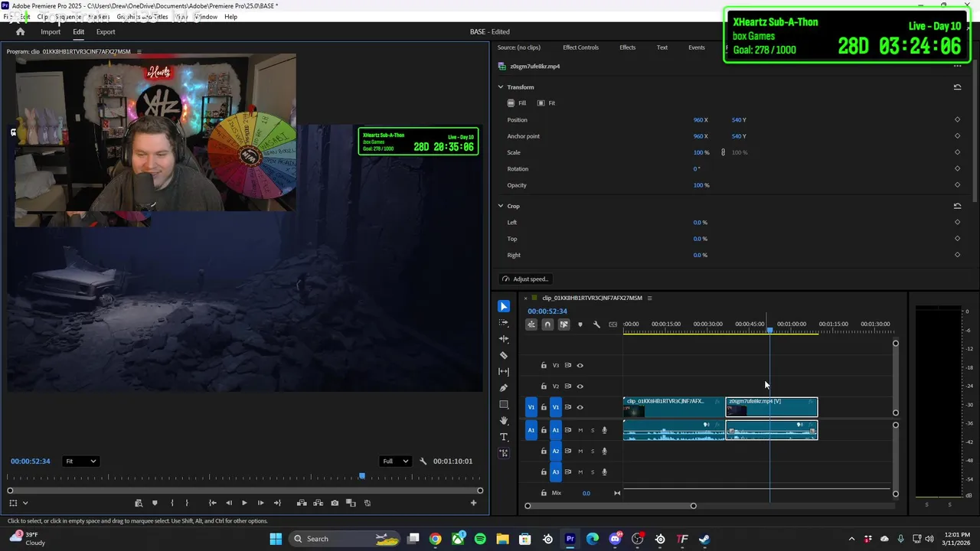The height and width of the screenshot is (551, 980).
Task: Click the Opacity value 100 %
Action: pyautogui.click(x=701, y=185)
